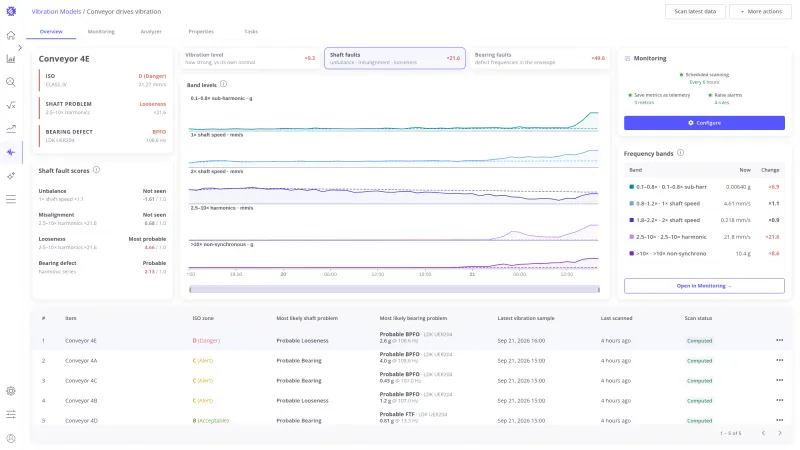The image size is (800, 450).
Task: Go to previous table page arrow
Action: tap(763, 433)
